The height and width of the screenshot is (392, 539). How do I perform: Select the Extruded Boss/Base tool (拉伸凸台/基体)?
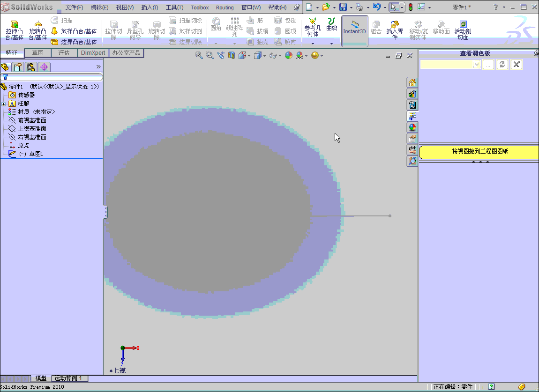click(15, 30)
